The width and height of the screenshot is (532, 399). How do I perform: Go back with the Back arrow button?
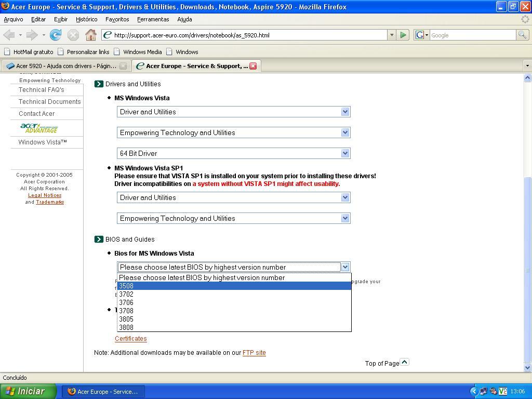(x=9, y=35)
